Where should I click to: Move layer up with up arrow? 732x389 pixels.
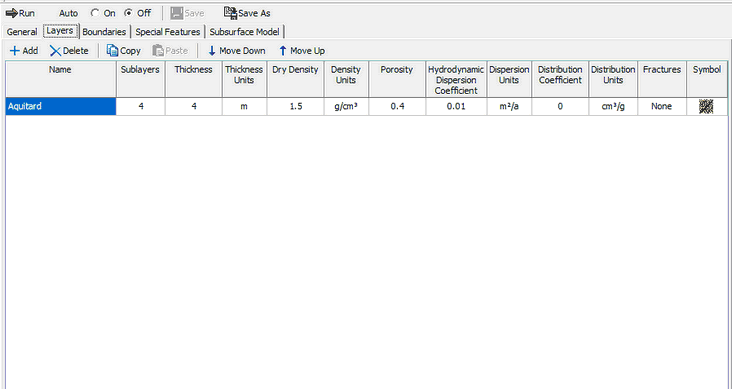(x=282, y=50)
